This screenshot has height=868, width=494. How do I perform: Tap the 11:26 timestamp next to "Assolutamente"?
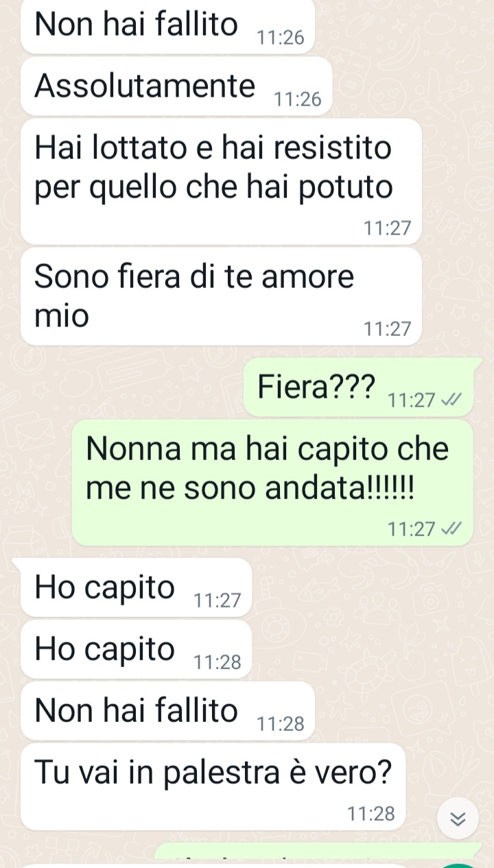(297, 100)
